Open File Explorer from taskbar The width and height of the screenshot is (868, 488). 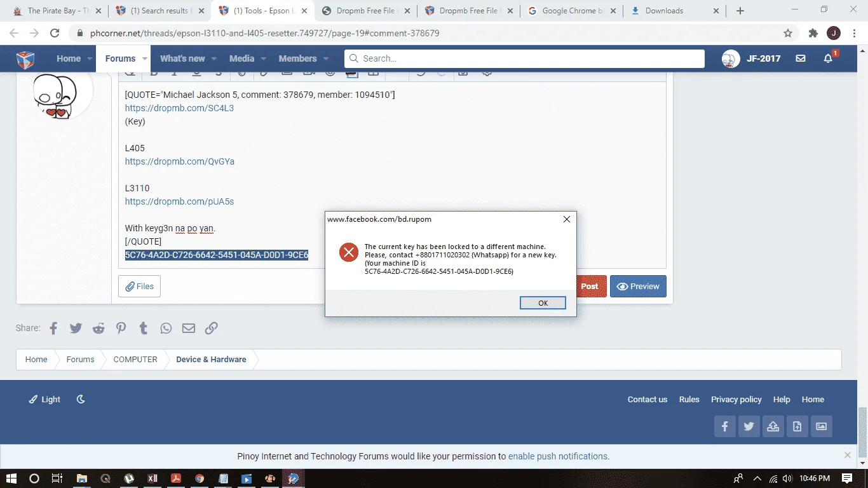click(x=81, y=478)
